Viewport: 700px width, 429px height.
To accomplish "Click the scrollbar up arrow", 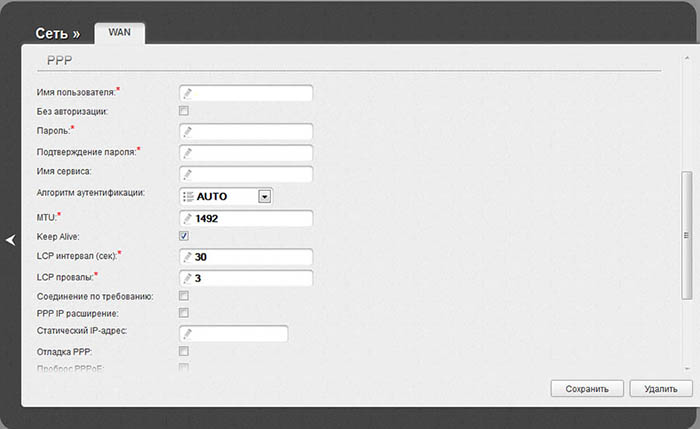I will pyautogui.click(x=687, y=58).
